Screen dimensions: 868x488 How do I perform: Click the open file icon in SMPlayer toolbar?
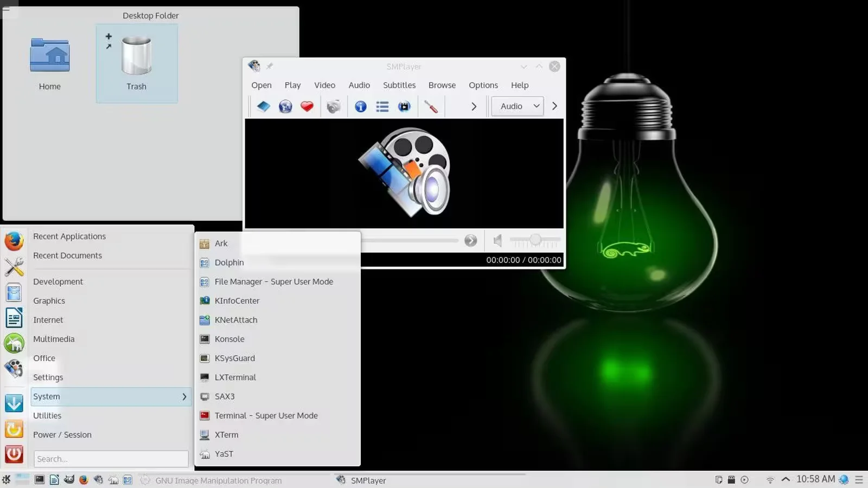264,106
